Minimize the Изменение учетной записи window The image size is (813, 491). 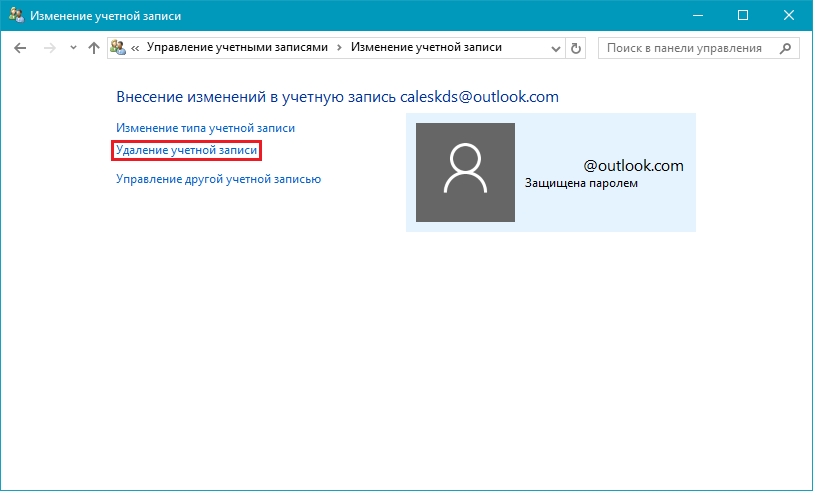pos(697,15)
